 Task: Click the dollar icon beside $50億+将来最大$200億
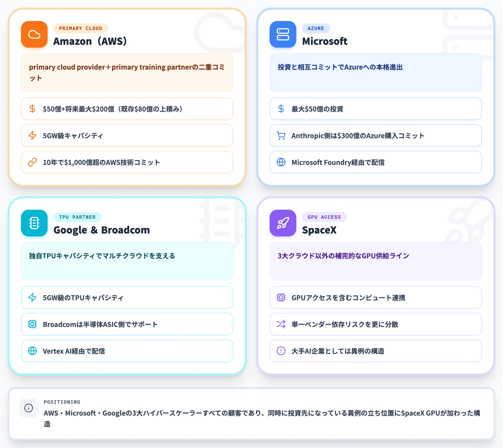(32, 109)
